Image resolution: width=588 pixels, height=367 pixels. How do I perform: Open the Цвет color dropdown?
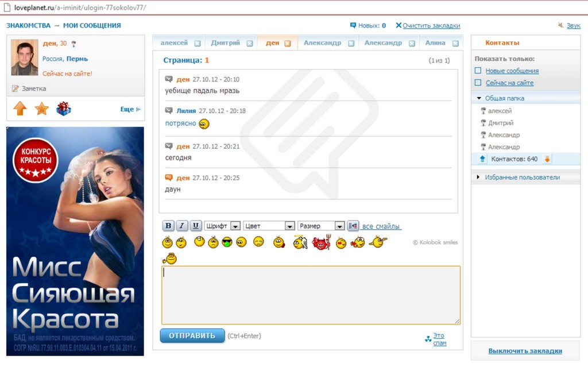coord(269,226)
